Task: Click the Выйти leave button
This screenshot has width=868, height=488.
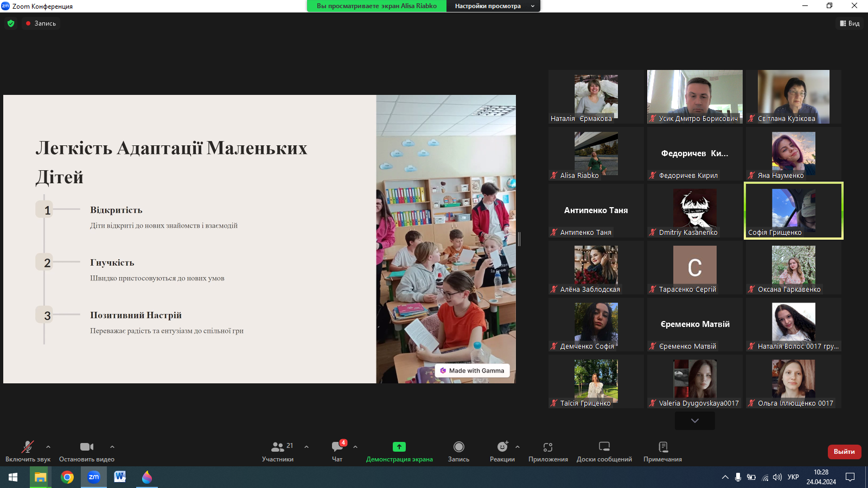Action: pyautogui.click(x=844, y=452)
